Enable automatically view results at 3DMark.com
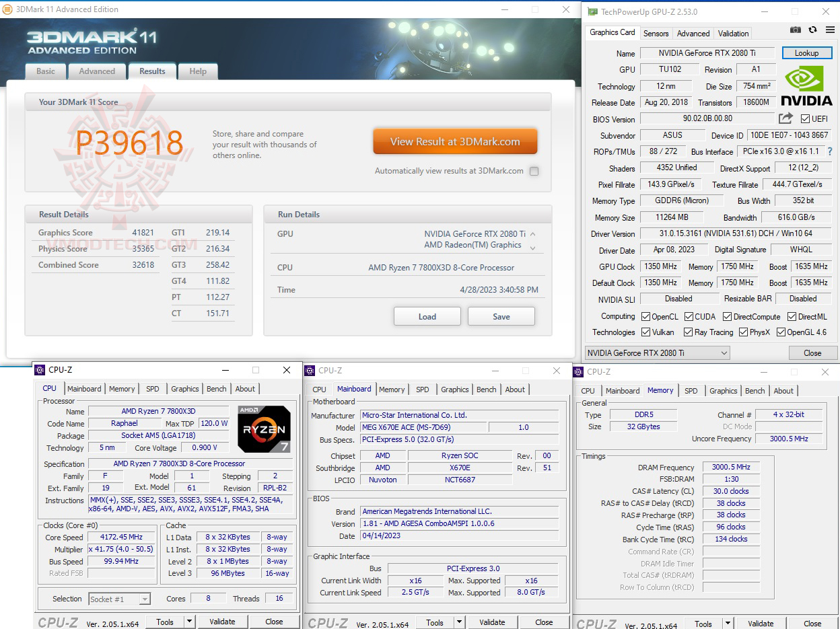The height and width of the screenshot is (629, 840). pos(534,171)
